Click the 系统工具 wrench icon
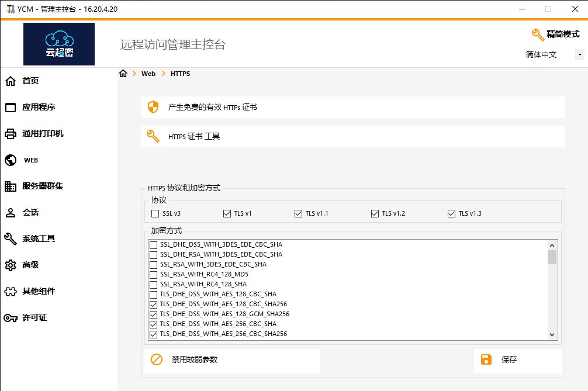Image resolution: width=588 pixels, height=391 pixels. (11, 239)
